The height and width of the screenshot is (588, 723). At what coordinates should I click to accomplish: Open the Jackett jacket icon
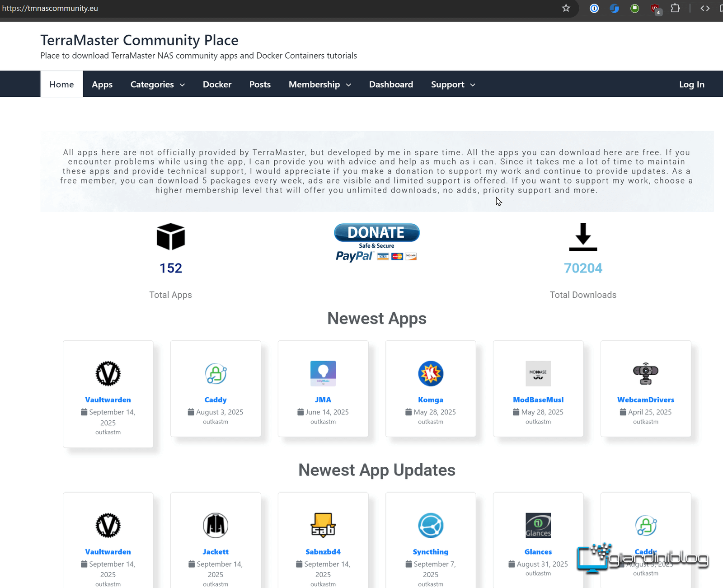(x=216, y=525)
